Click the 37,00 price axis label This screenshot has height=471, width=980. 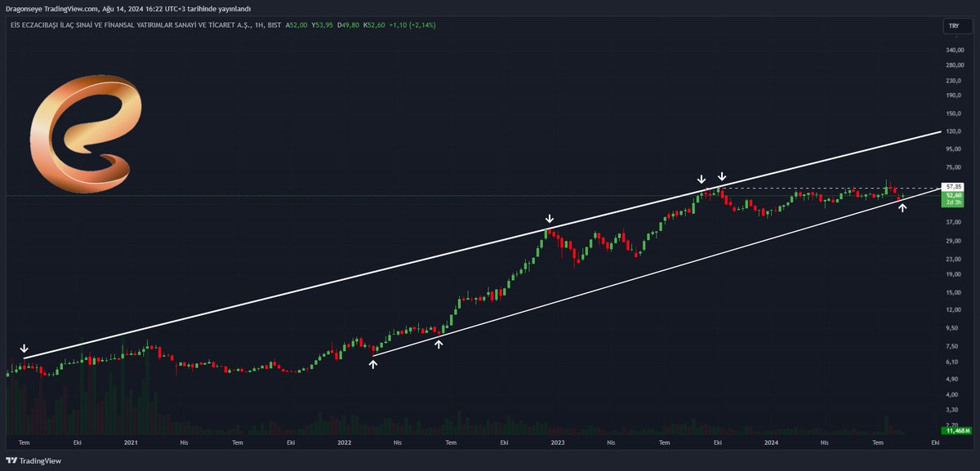click(x=954, y=222)
